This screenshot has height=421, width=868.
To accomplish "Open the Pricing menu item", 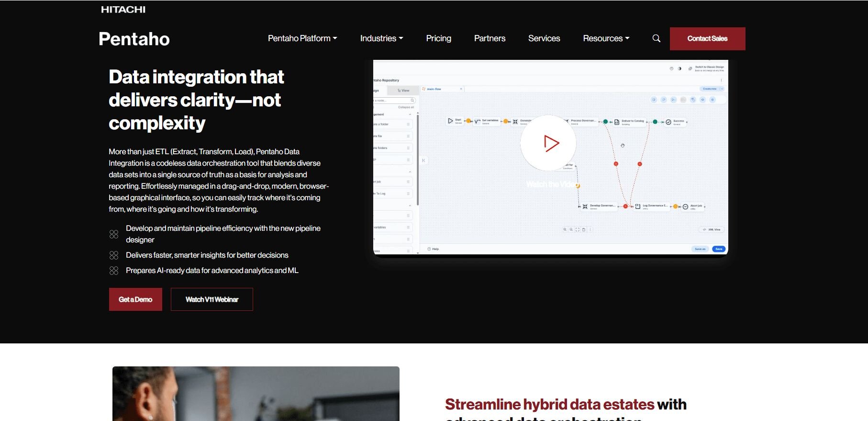I will 438,38.
